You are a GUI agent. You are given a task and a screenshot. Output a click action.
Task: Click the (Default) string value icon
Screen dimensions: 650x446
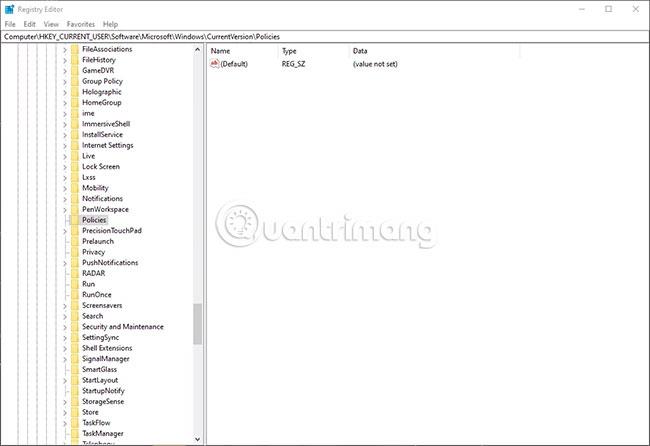coord(215,64)
